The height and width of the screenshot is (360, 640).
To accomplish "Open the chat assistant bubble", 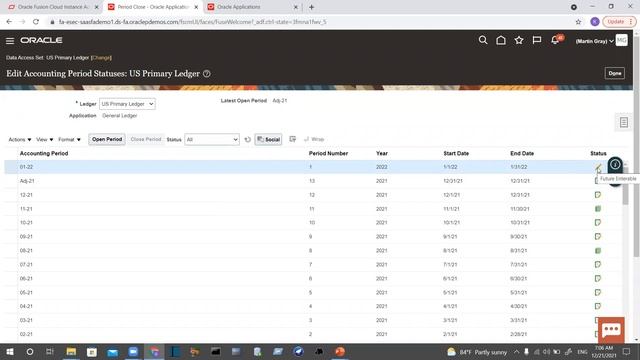I will pos(611,330).
